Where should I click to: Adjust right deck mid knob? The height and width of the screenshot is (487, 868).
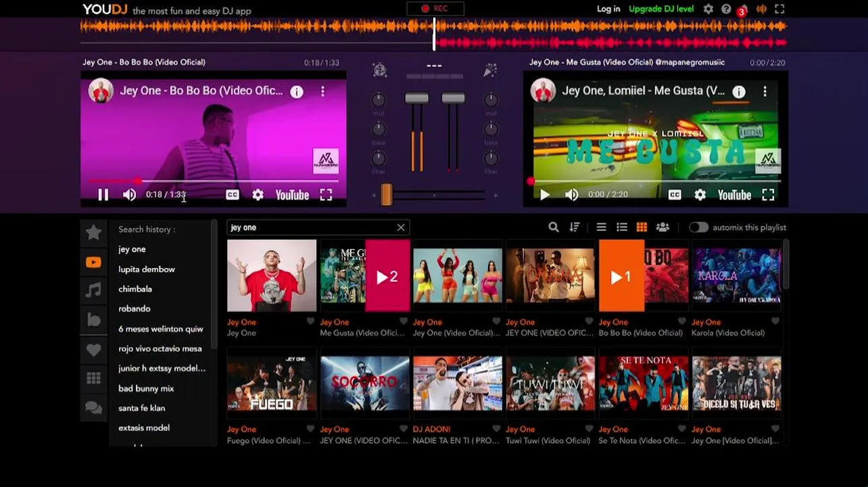click(491, 99)
